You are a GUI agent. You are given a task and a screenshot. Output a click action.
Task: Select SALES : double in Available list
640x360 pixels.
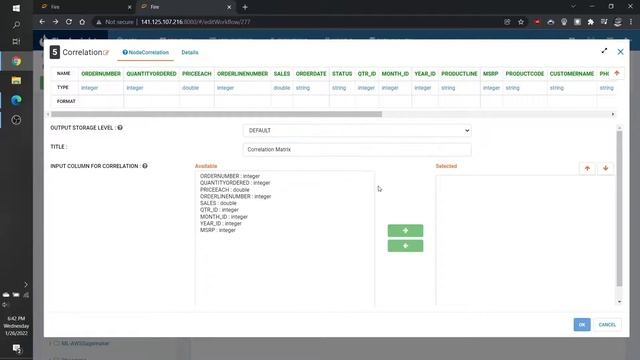[x=218, y=203]
